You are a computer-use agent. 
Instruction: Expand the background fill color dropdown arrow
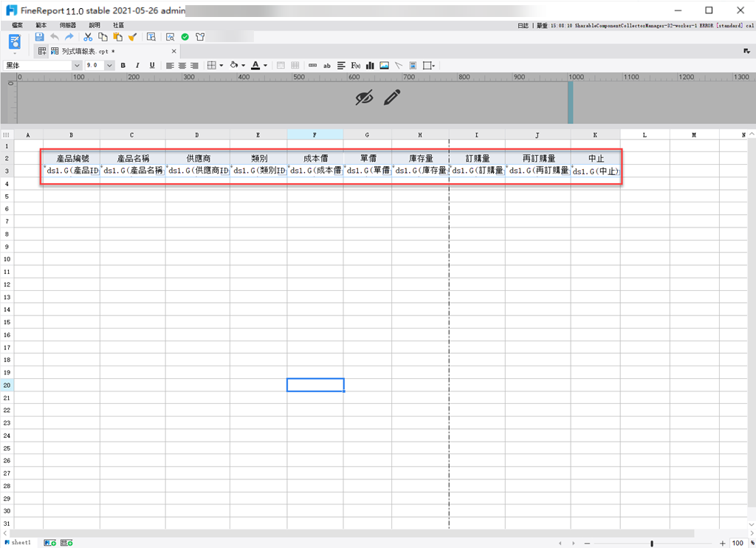tap(244, 66)
